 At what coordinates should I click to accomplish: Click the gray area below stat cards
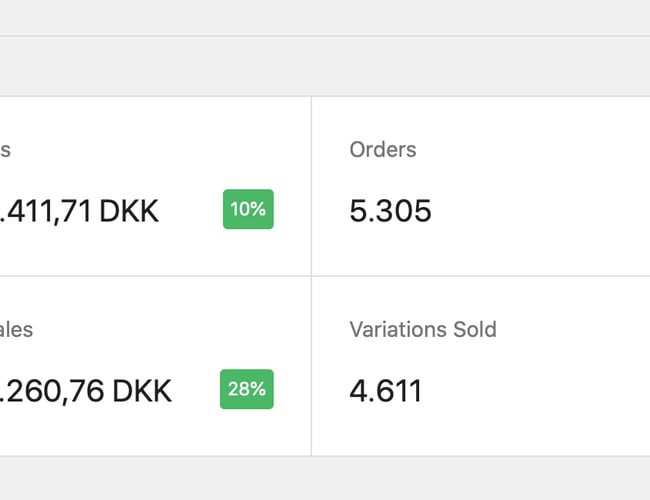coord(325,478)
